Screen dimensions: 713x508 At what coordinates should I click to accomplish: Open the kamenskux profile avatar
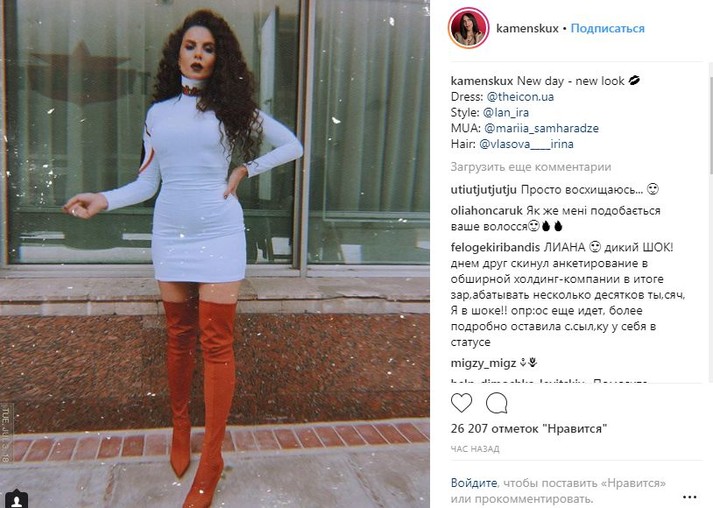(468, 28)
